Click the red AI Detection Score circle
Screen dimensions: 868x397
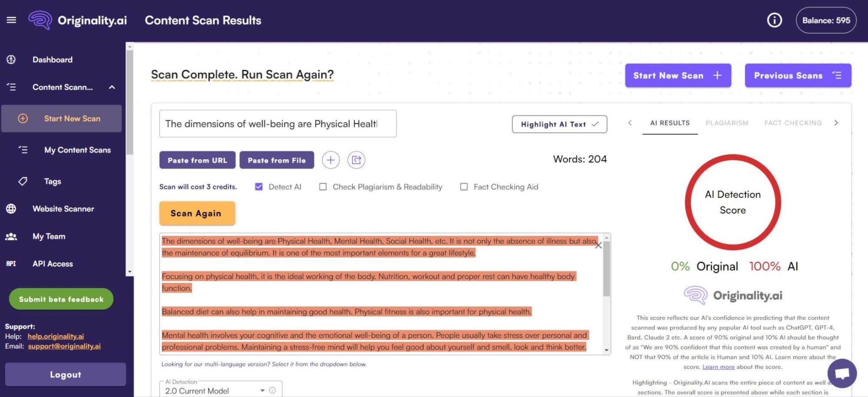coord(733,202)
